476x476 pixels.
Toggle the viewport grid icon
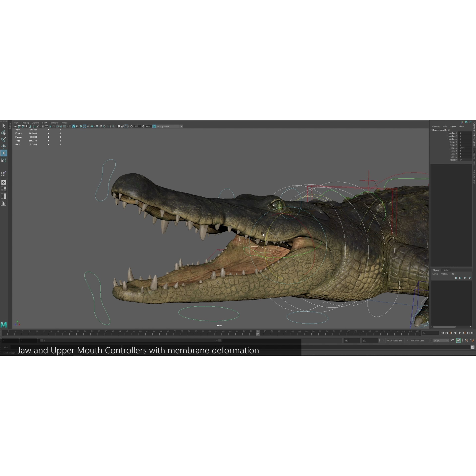pos(43,126)
